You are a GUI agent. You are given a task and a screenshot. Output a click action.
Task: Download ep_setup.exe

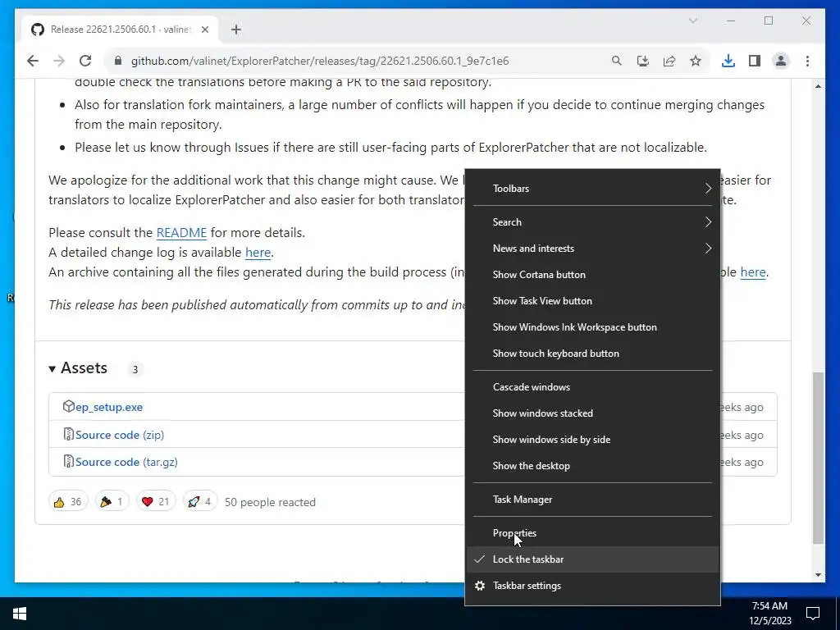tap(109, 407)
